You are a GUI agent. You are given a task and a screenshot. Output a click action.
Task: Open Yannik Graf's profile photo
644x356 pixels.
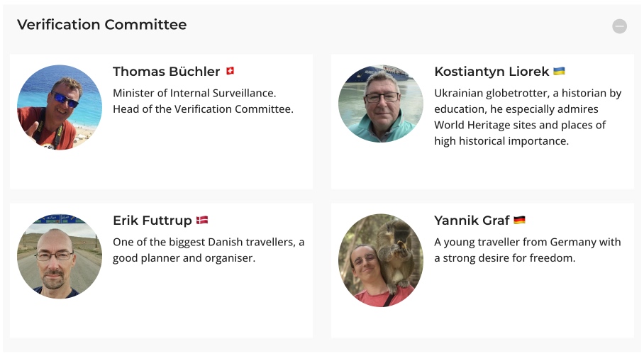[381, 260]
